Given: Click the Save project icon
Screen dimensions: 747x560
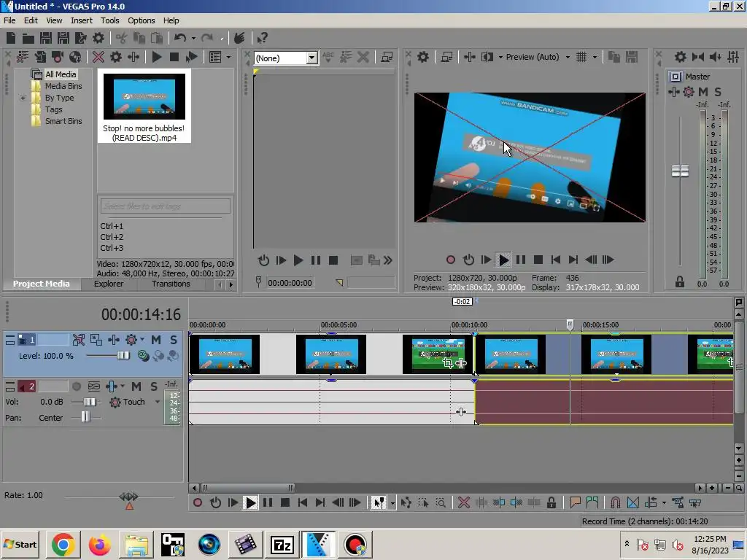Looking at the screenshot, I should point(46,38).
